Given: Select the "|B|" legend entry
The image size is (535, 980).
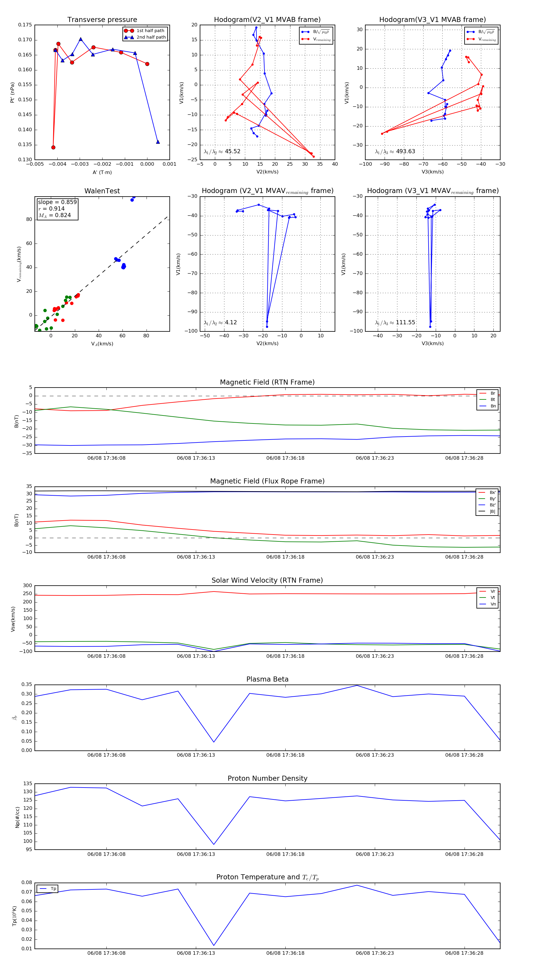Looking at the screenshot, I should coord(487,512).
